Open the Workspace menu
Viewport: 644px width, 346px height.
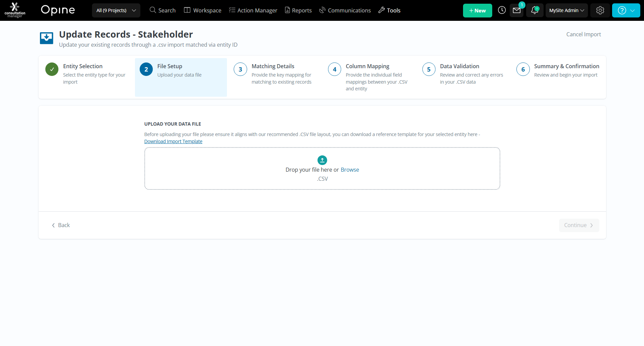point(203,10)
